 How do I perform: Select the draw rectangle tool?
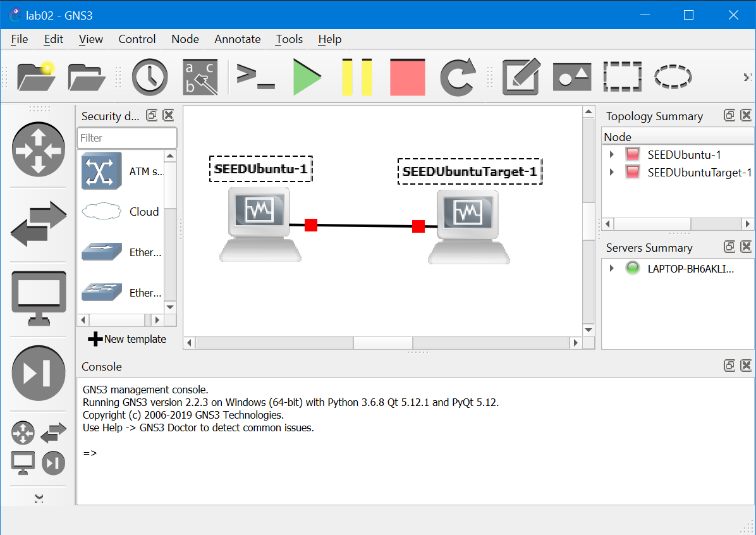[x=623, y=77]
